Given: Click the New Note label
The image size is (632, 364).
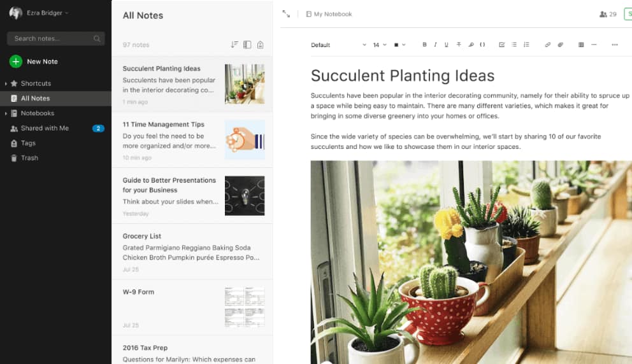Looking at the screenshot, I should (x=42, y=62).
